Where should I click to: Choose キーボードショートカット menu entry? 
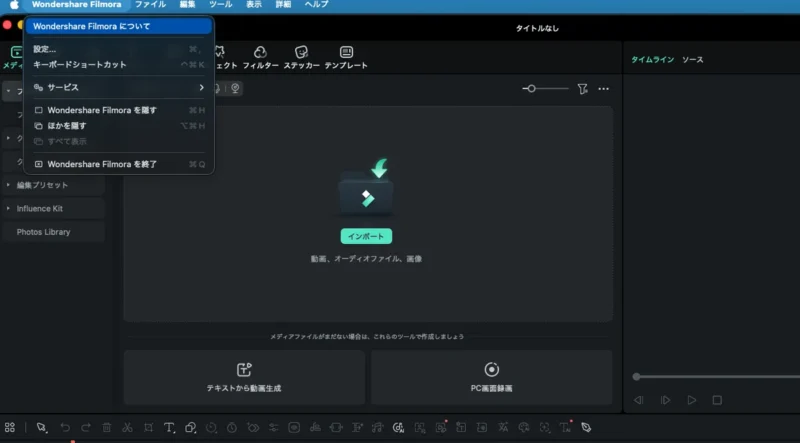[119, 65]
